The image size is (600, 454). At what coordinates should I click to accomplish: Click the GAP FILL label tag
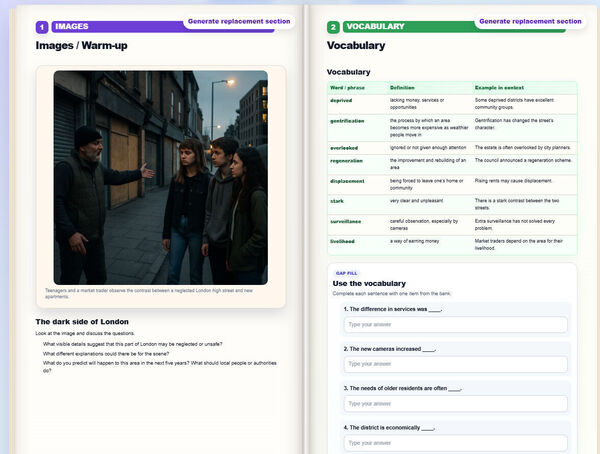coord(346,273)
